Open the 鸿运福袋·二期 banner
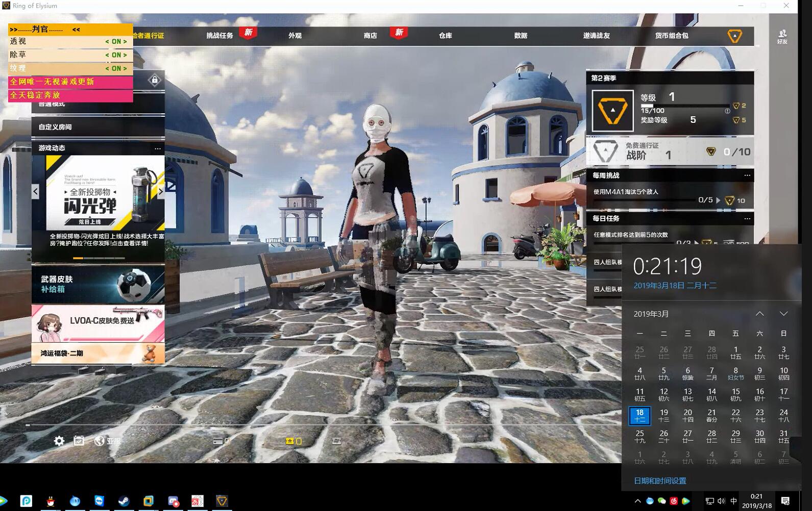The image size is (812, 511). tap(98, 353)
